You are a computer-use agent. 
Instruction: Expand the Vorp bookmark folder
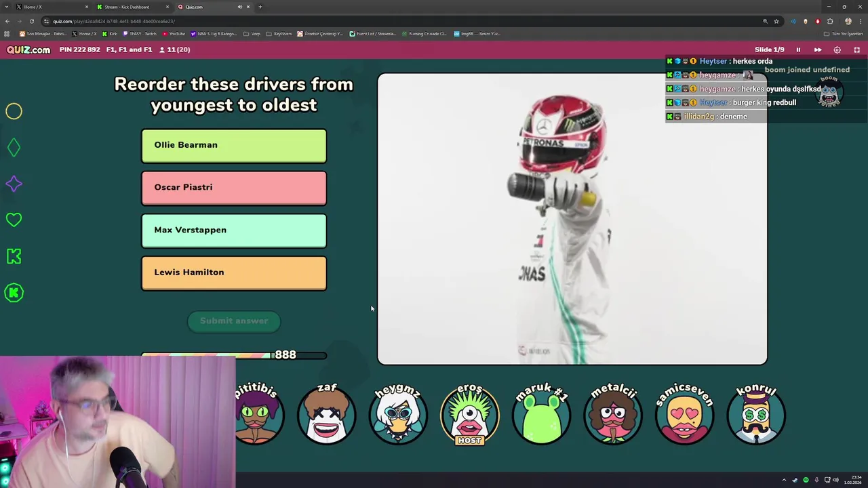(x=252, y=33)
